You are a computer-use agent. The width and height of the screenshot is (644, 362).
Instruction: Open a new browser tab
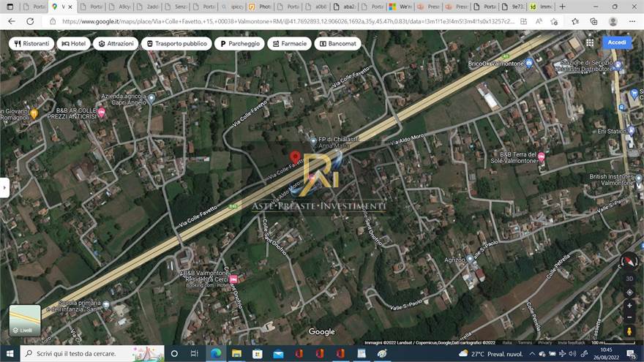pyautogui.click(x=562, y=7)
